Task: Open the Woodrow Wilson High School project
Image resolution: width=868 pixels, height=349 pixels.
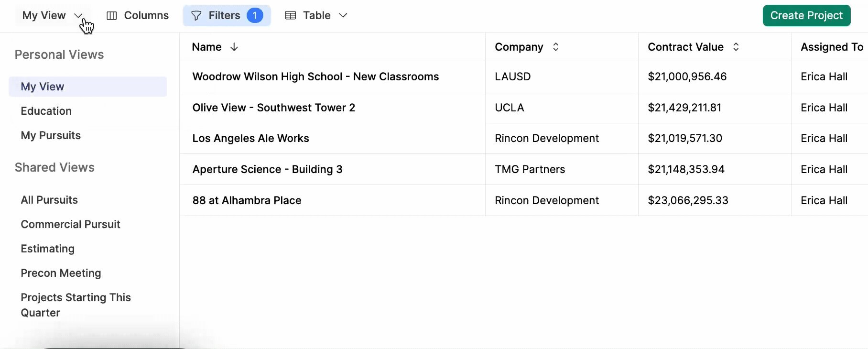Action: click(315, 76)
